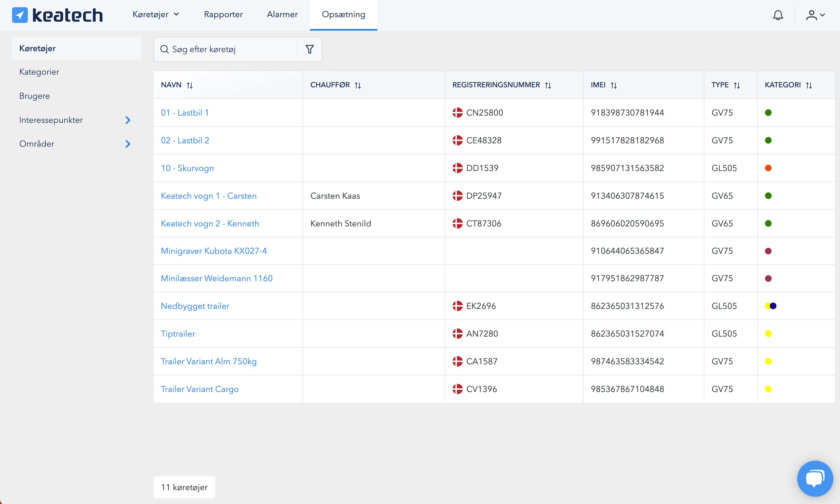Click the keatech logo arrow icon

pos(20,15)
